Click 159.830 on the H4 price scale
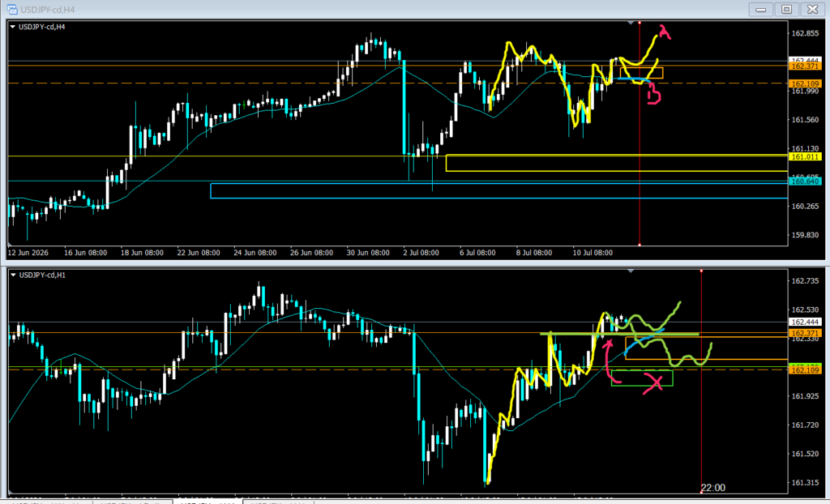The image size is (830, 504). click(x=805, y=234)
